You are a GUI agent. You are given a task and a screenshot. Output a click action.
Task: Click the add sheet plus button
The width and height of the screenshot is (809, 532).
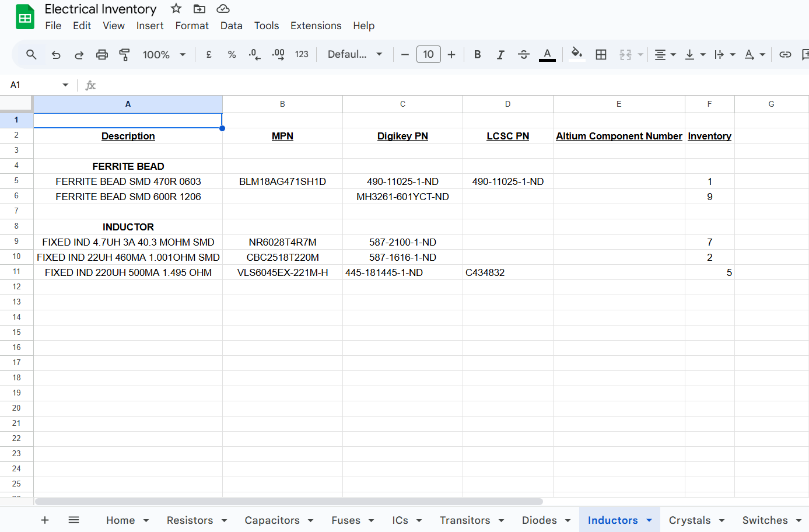pos(45,520)
